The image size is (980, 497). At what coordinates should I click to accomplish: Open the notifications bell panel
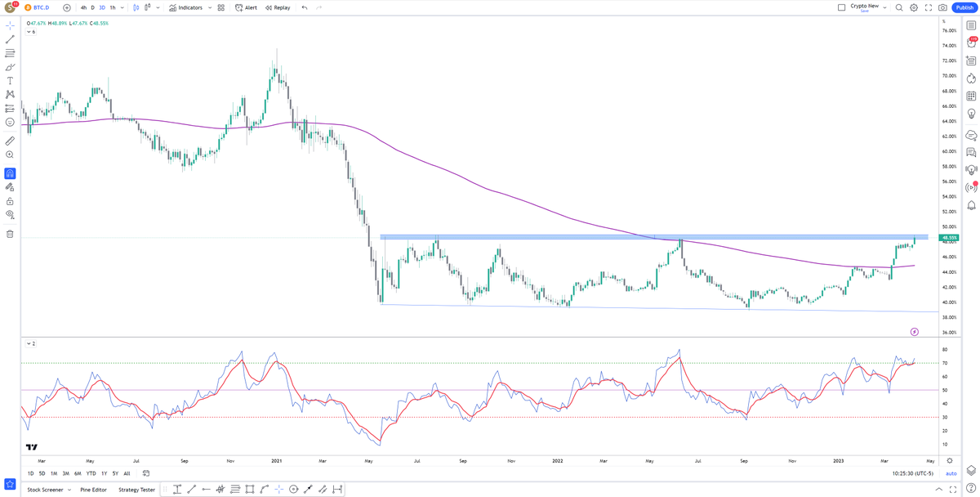pos(971,205)
